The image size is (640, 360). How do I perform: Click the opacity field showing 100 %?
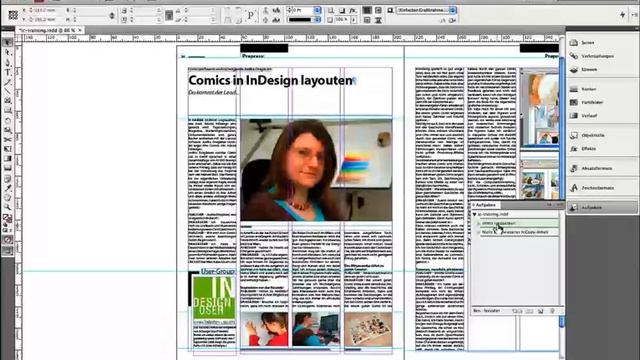342,20
